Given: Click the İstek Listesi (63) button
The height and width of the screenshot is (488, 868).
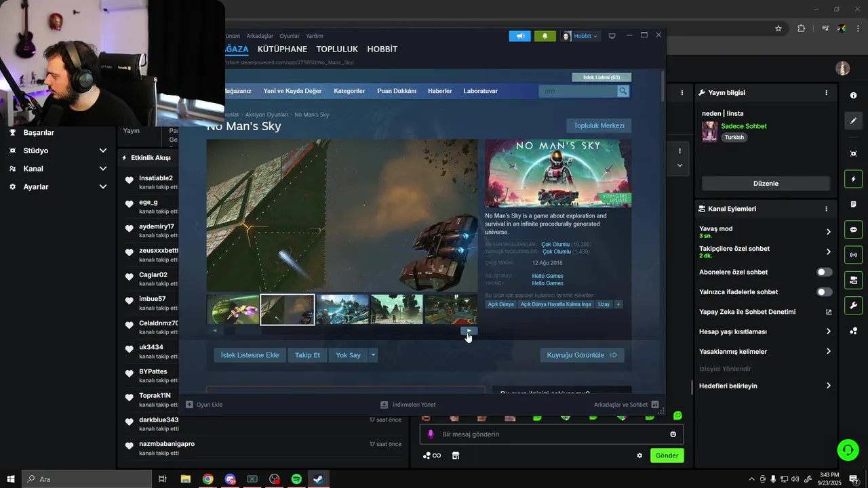Looking at the screenshot, I should (x=601, y=77).
